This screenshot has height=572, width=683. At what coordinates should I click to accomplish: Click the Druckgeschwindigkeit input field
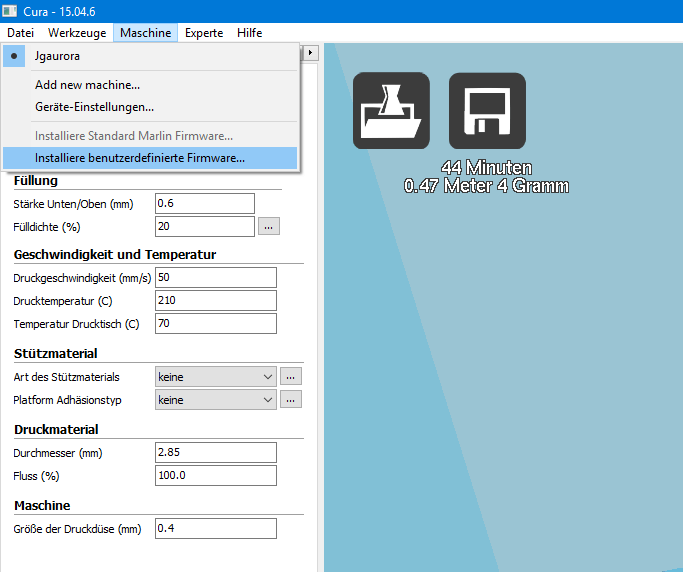pyautogui.click(x=216, y=278)
